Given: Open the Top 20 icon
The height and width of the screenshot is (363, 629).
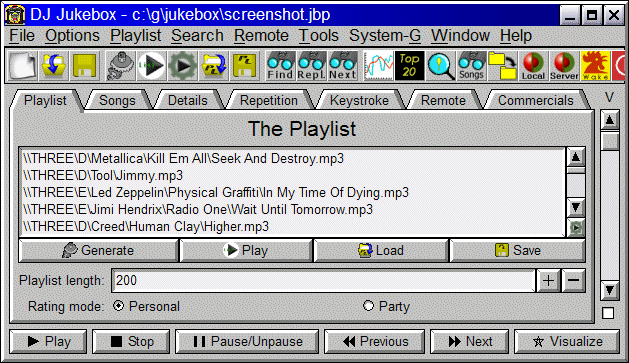Looking at the screenshot, I should tap(410, 66).
